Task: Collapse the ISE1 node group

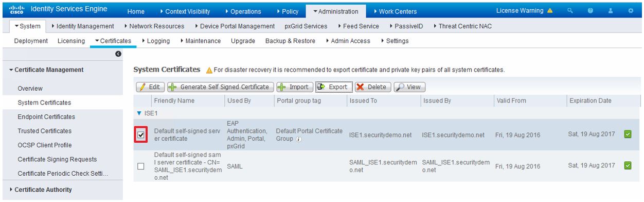Action: click(139, 113)
